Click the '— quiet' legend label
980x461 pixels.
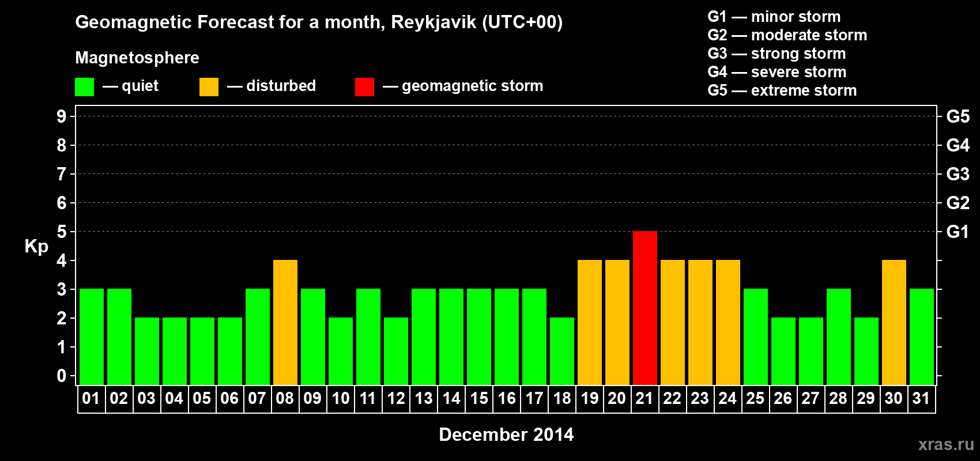tap(130, 86)
